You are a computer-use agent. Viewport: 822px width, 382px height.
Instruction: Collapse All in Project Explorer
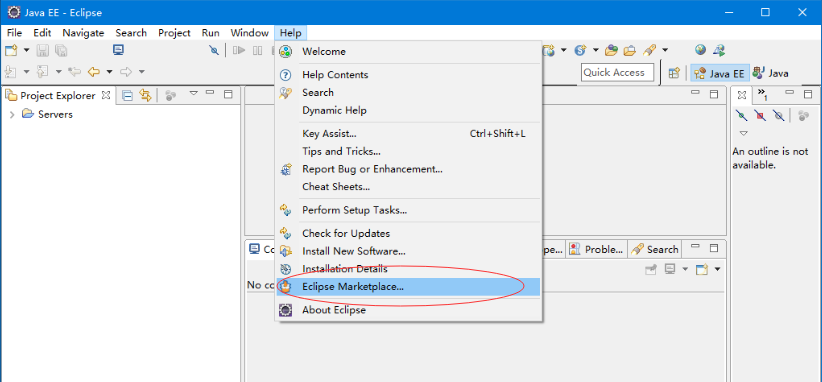point(127,95)
